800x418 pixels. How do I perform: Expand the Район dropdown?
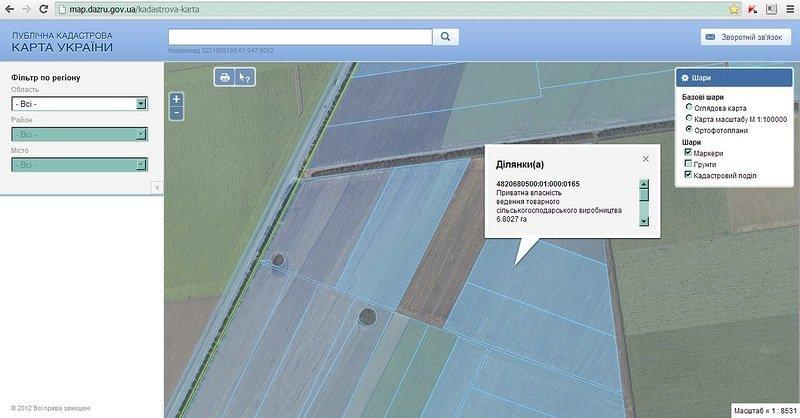coord(80,134)
